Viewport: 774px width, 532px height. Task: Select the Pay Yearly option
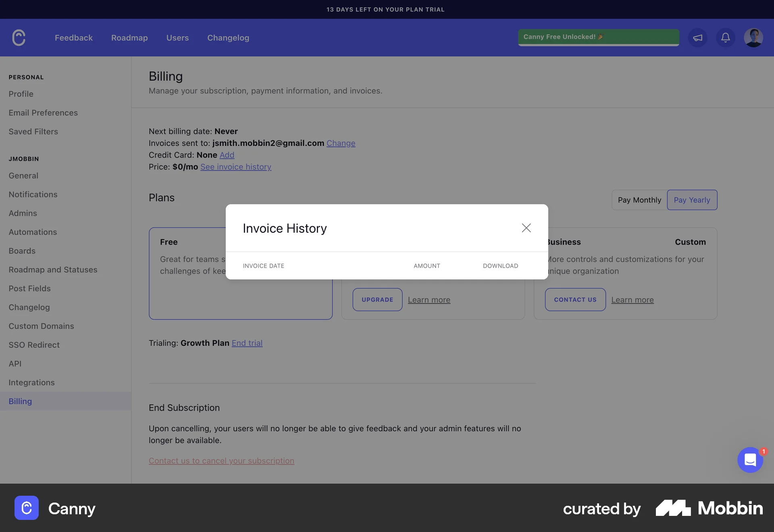(x=692, y=200)
